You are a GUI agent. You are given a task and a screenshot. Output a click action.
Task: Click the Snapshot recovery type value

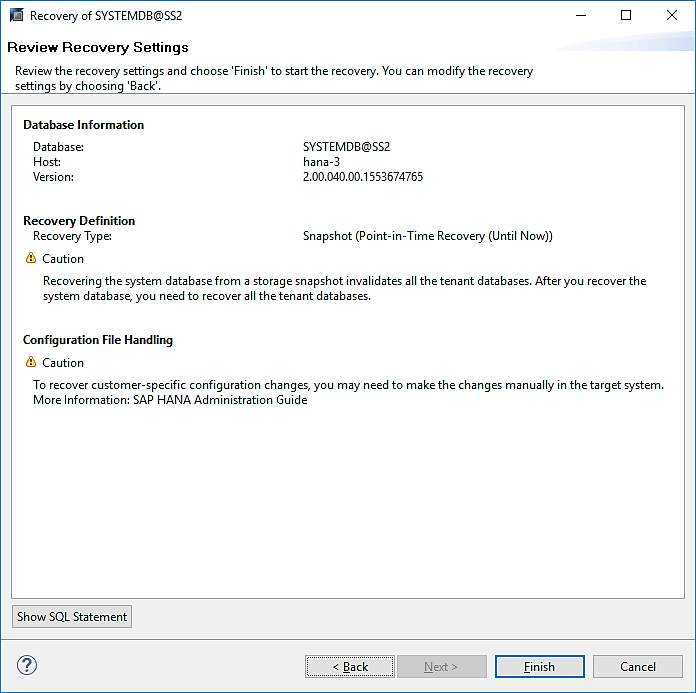point(427,236)
